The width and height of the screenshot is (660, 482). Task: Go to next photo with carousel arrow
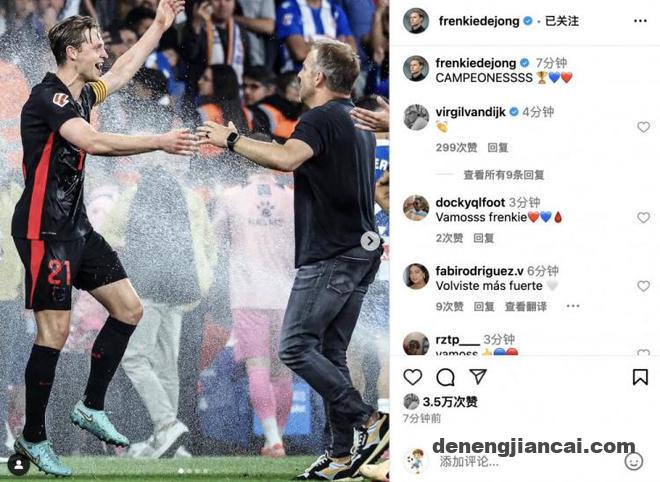pos(370,241)
